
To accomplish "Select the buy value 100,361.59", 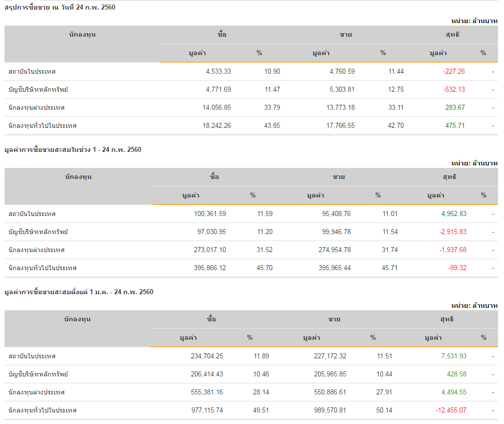I will tap(210, 214).
